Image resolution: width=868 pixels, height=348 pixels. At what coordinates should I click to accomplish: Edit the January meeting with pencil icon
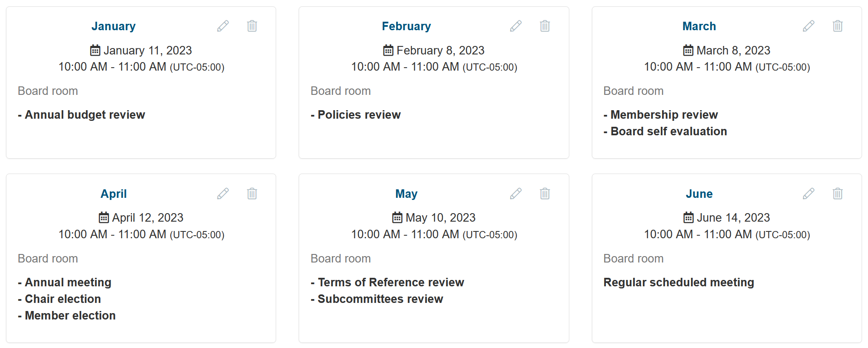point(223,26)
